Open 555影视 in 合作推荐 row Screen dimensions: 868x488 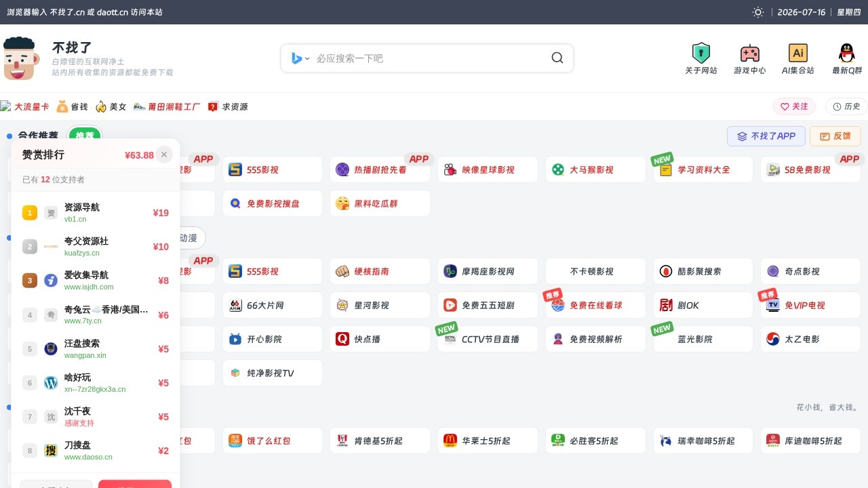pyautogui.click(x=273, y=169)
